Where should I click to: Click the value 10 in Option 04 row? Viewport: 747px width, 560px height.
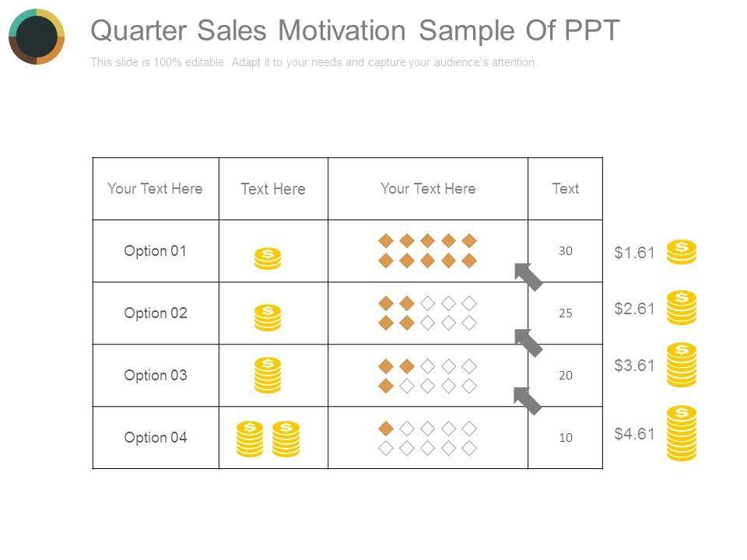pos(566,438)
